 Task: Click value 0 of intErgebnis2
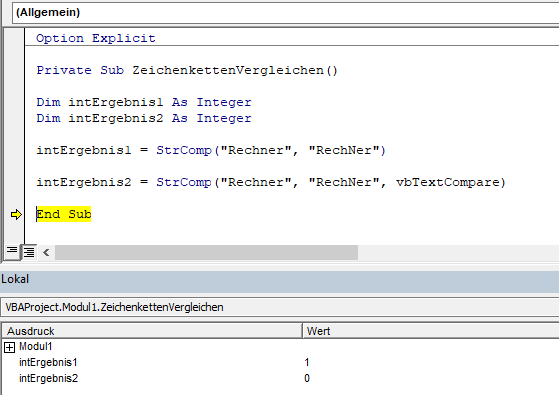click(307, 378)
